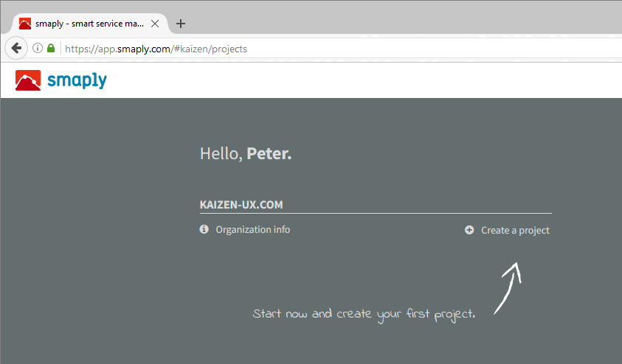Viewport: 622px width, 364px height.
Task: Click the Create a project link
Action: (515, 230)
